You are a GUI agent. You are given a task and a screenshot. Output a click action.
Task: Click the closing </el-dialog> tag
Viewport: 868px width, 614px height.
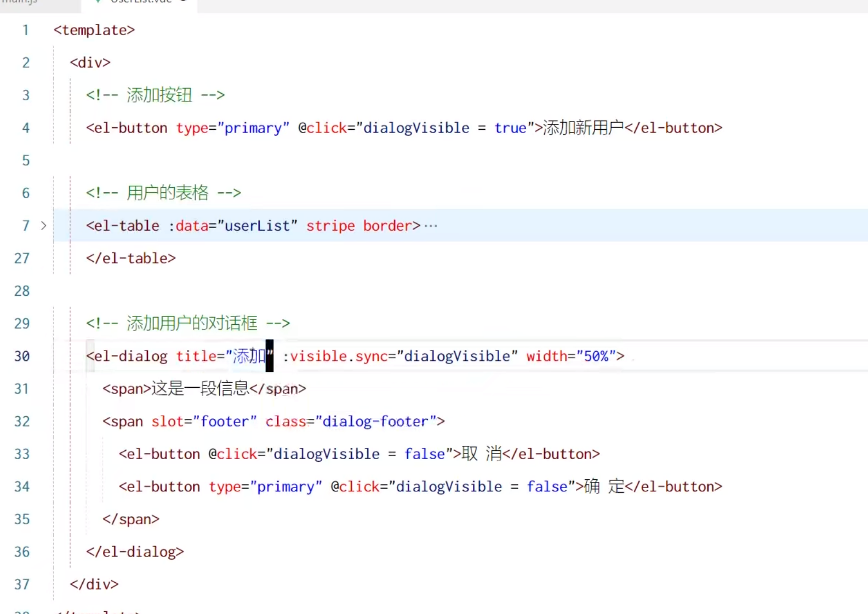point(135,552)
